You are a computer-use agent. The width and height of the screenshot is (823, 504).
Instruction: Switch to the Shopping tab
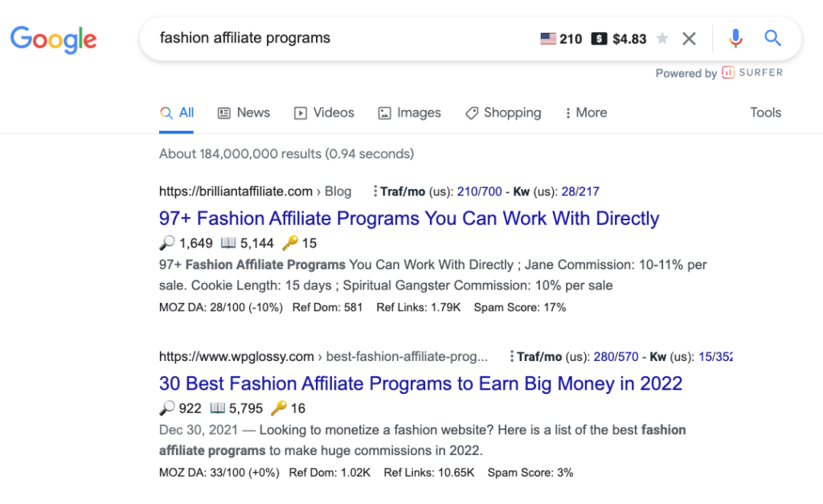click(x=503, y=113)
